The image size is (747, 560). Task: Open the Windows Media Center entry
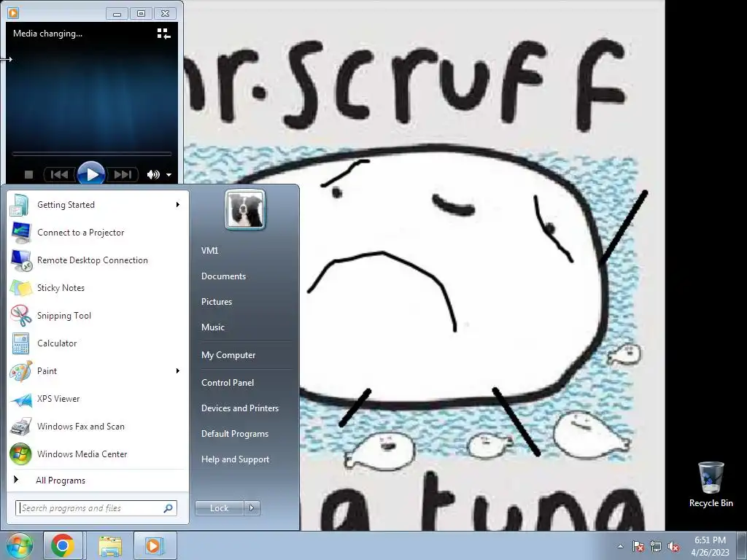(97, 454)
